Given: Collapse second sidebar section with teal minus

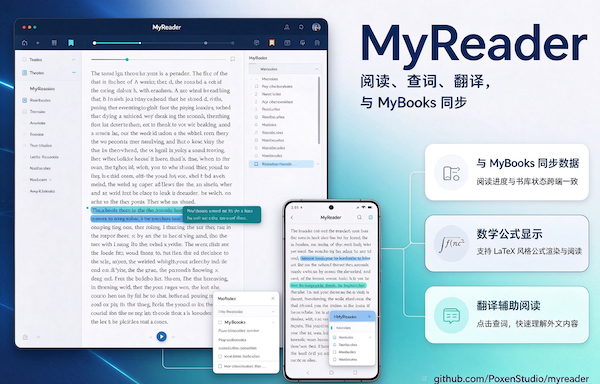Looking at the screenshot, I should click(73, 73).
